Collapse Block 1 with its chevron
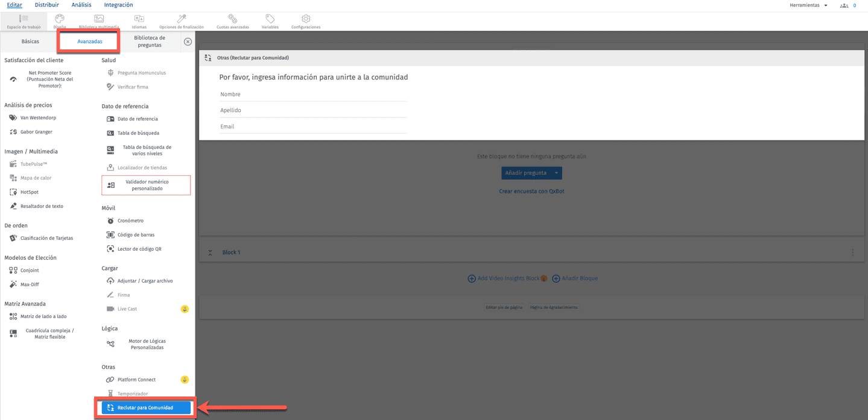The height and width of the screenshot is (420, 868). (210, 252)
